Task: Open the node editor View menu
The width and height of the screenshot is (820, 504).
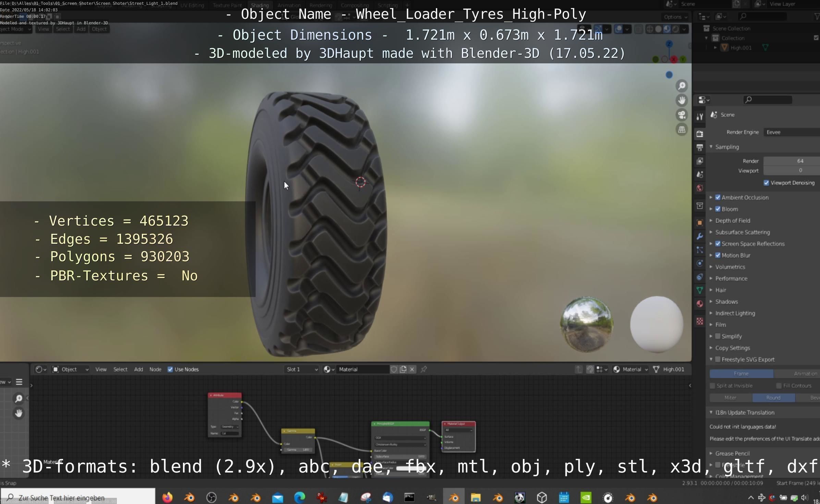Action: (x=101, y=369)
